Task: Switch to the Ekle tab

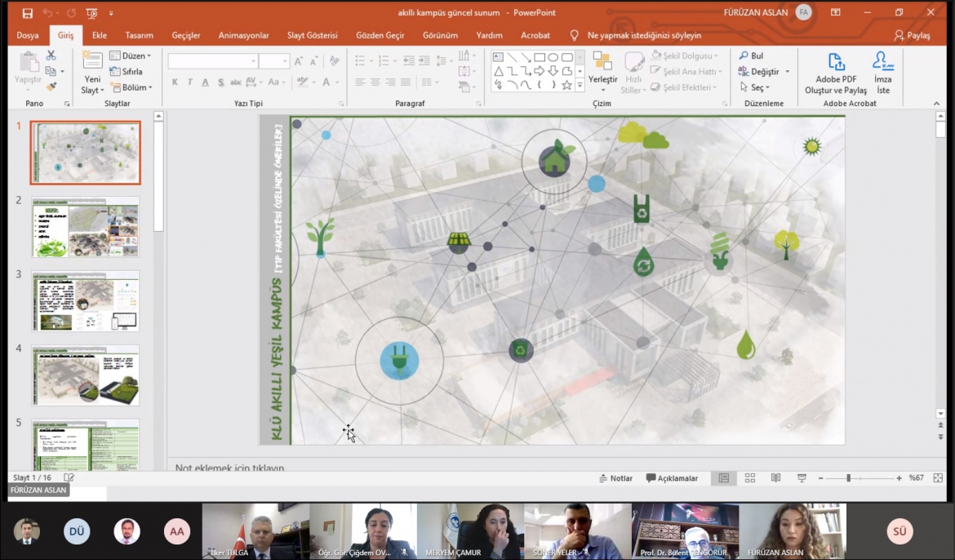Action: 100,35
